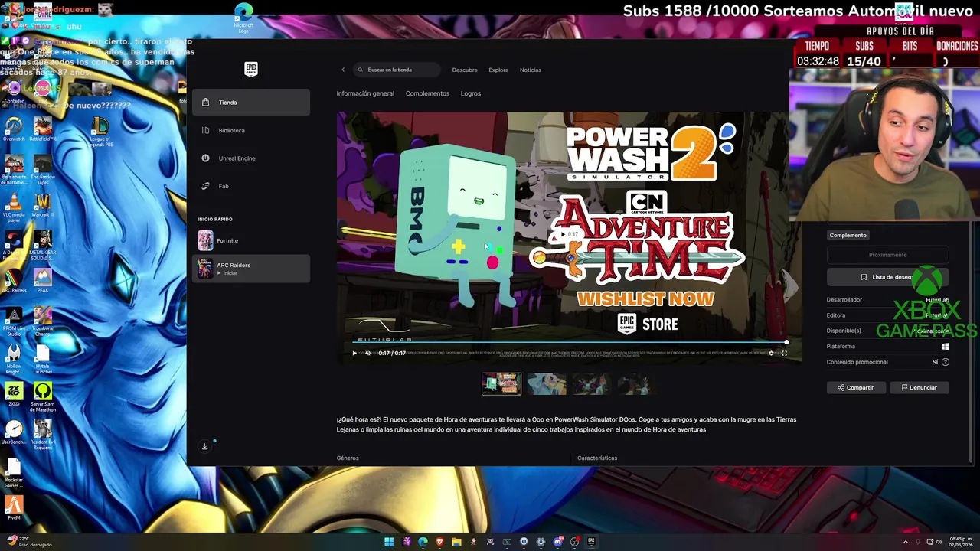The height and width of the screenshot is (551, 980).
Task: Show hidden system tray icons
Action: tap(906, 542)
